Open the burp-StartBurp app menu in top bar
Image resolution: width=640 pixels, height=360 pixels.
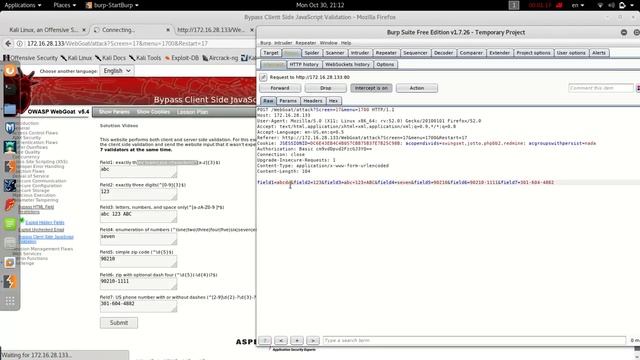[112, 5]
